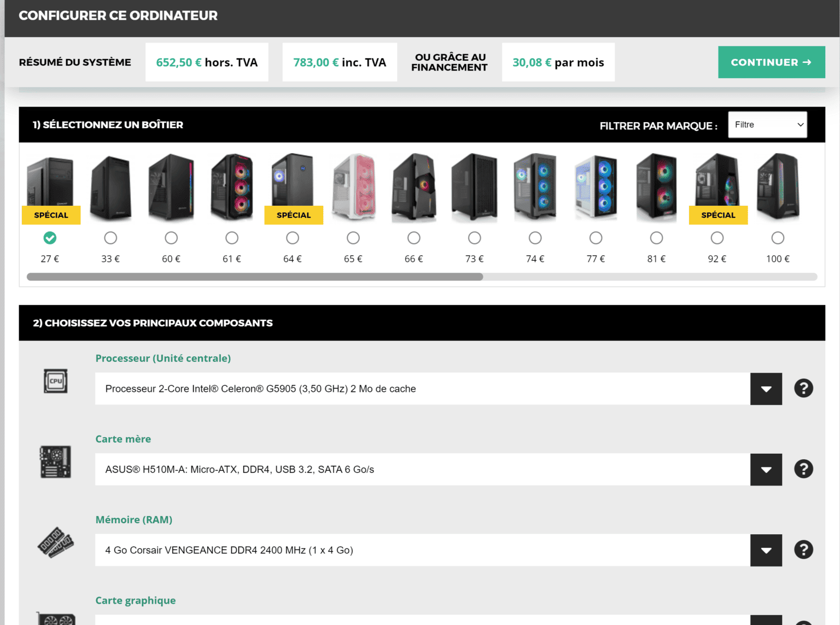Click the 27 € special case thumbnail
Viewport: 840px width, 625px height.
coord(50,189)
